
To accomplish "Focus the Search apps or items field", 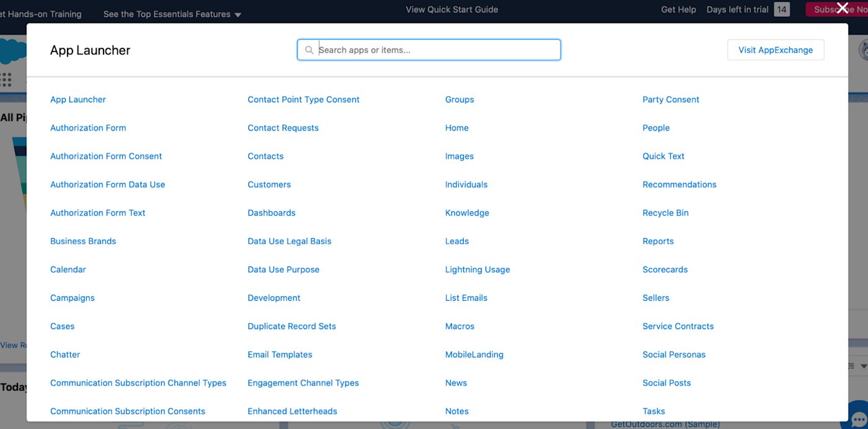I will [x=429, y=50].
